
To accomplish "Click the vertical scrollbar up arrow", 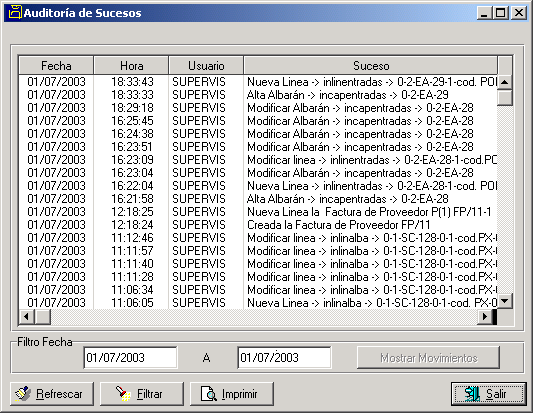I will 504,82.
